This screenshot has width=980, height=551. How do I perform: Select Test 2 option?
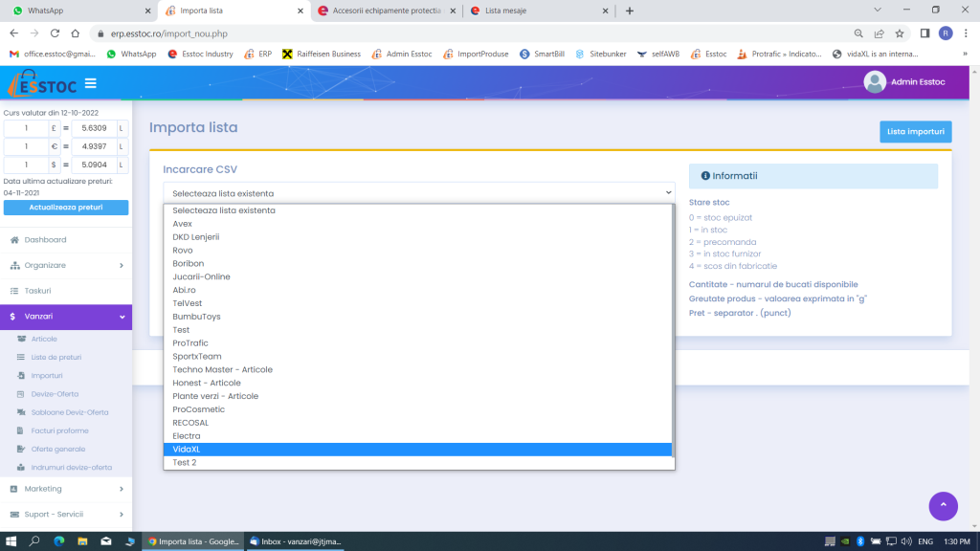417,462
